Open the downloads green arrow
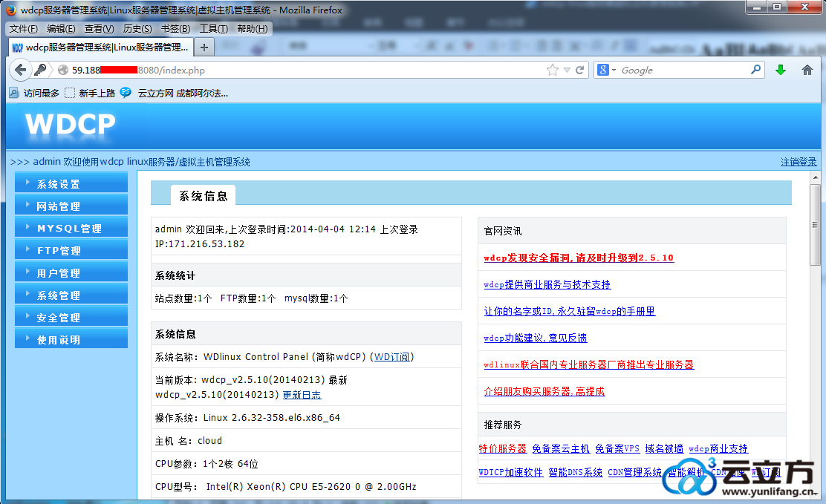Viewport: 826px width, 504px height. click(x=781, y=70)
